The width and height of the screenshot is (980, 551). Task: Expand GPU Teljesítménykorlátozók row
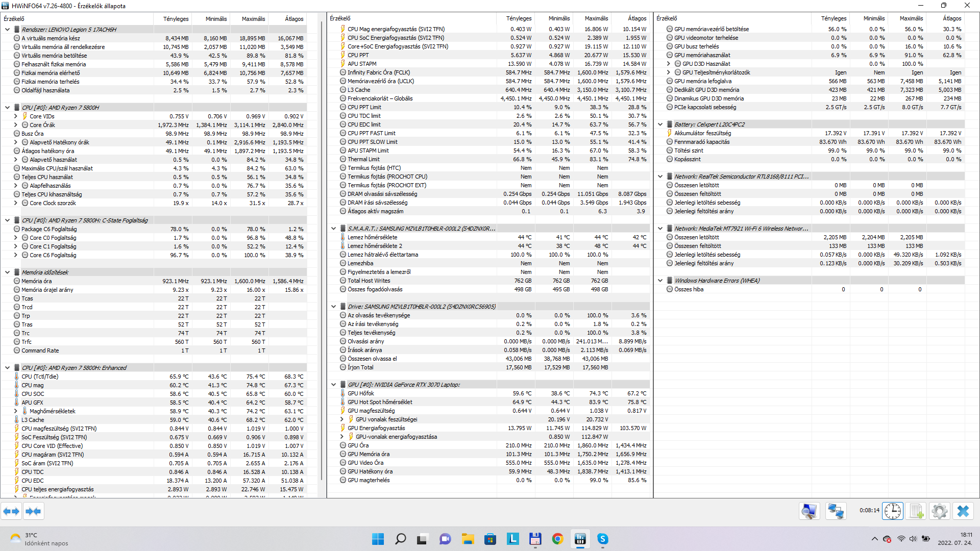point(669,72)
